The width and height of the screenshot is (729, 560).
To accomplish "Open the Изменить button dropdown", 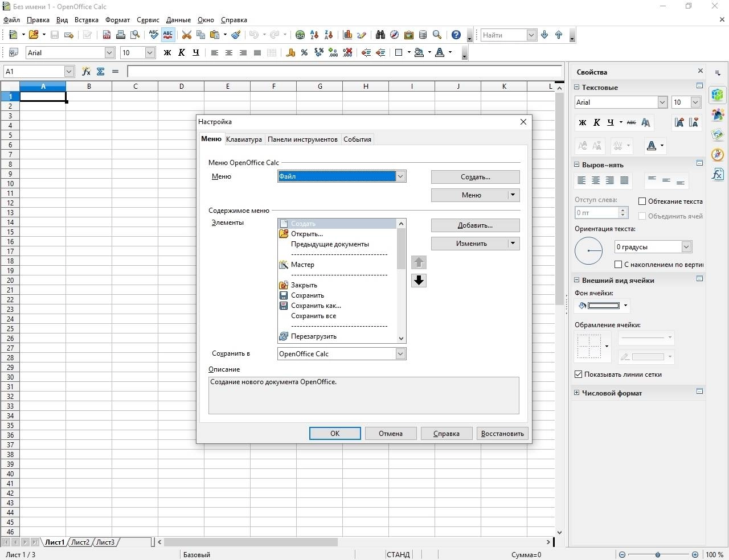I will coord(513,243).
